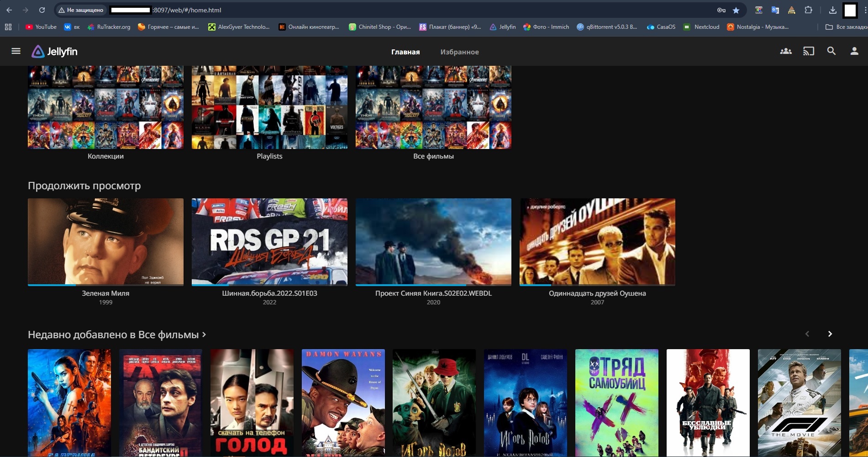The image size is (868, 457).
Task: Click the Зеленая Миля title text
Action: [105, 293]
